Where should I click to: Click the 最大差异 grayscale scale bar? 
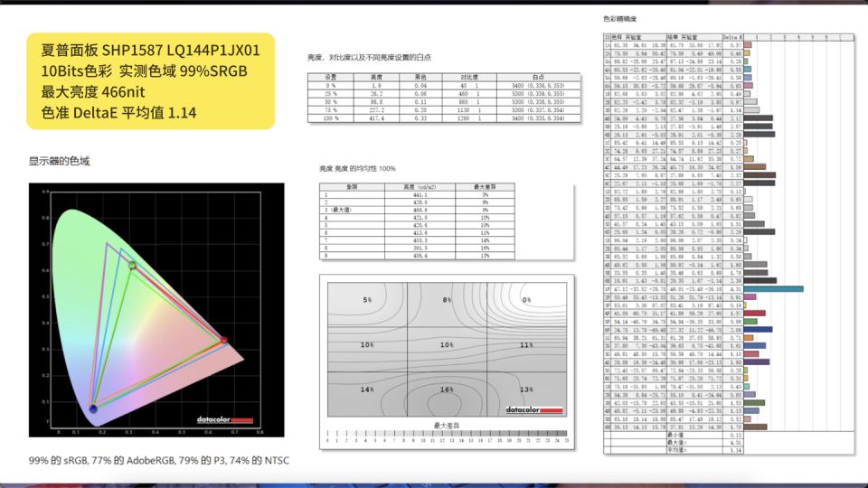pyautogui.click(x=448, y=434)
